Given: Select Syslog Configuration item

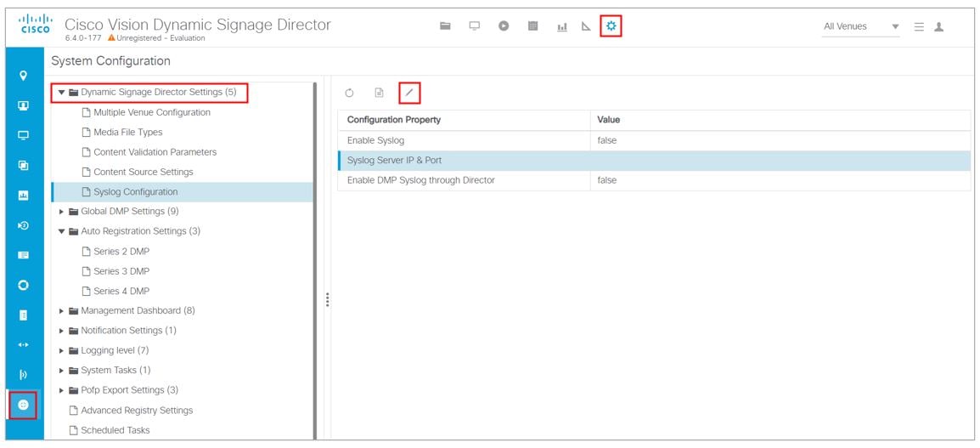Looking at the screenshot, I should tap(183, 192).
